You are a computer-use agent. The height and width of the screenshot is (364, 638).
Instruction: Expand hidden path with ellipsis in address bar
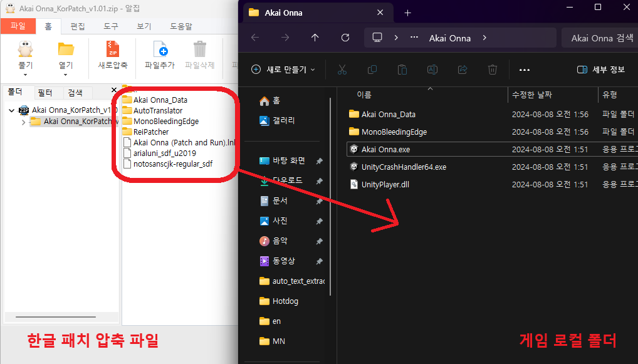click(414, 38)
